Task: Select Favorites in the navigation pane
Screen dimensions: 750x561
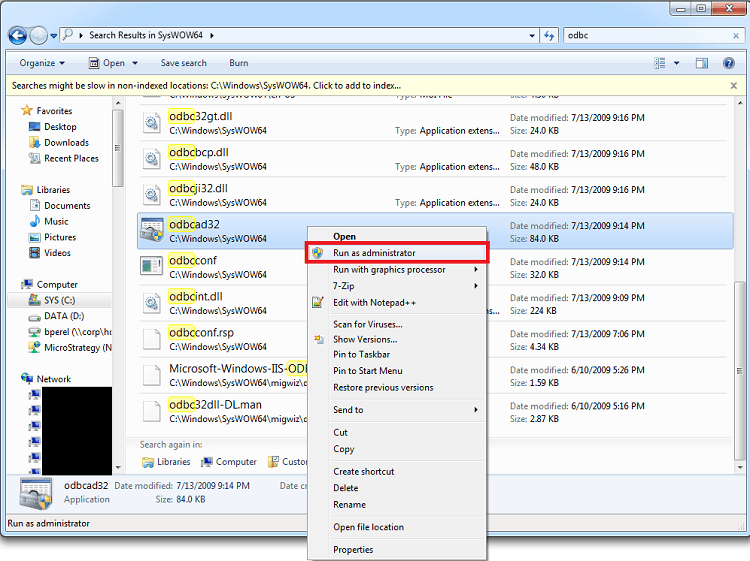Action: 47,110
